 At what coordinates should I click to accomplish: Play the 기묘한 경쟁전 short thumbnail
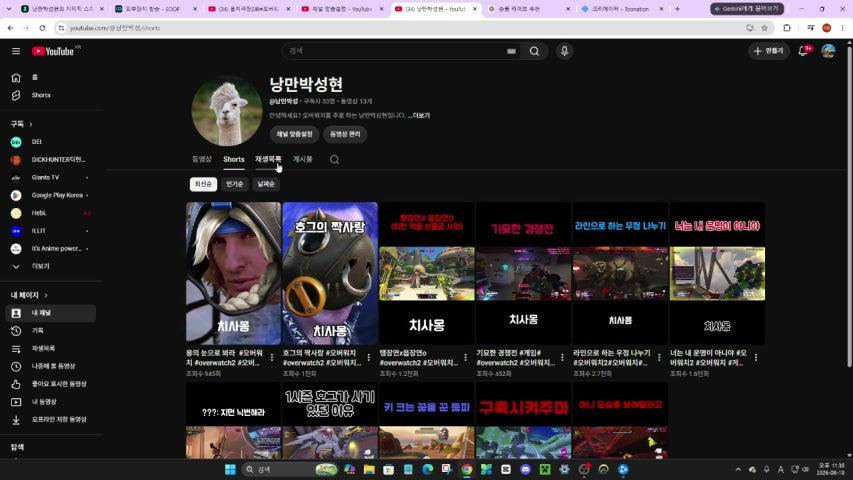tap(523, 273)
